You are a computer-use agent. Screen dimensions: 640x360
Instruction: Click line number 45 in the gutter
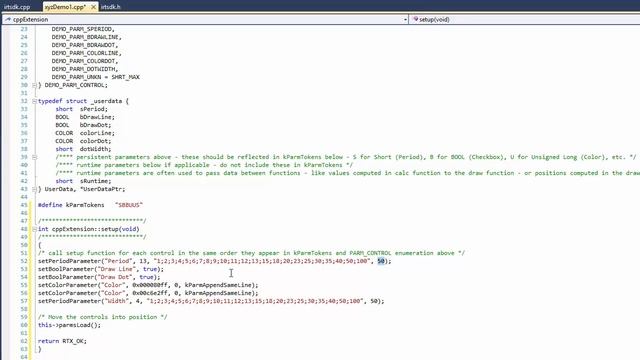tap(24, 205)
